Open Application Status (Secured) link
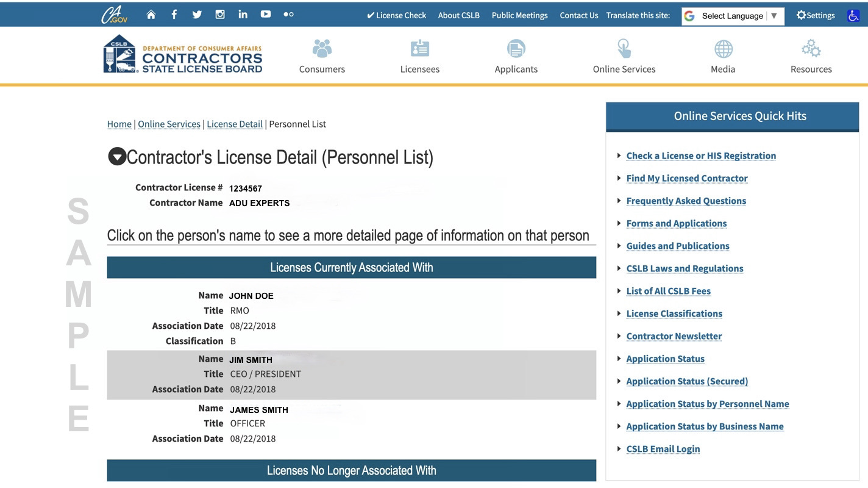Image resolution: width=868 pixels, height=488 pixels. pyautogui.click(x=687, y=381)
